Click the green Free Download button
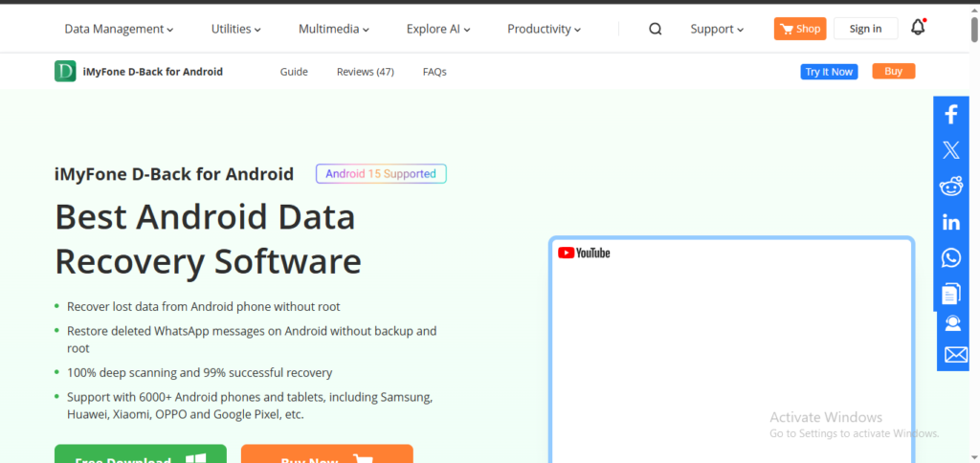This screenshot has width=980, height=463. 141,454
